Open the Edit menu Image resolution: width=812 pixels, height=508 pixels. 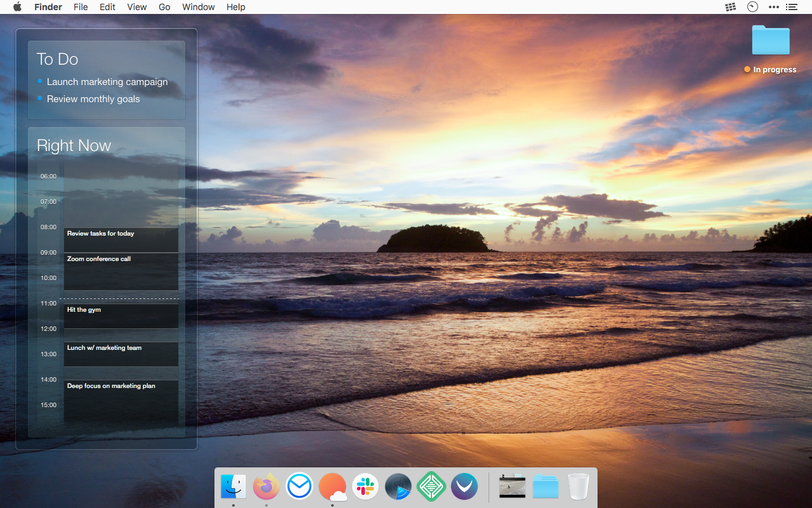coord(107,7)
